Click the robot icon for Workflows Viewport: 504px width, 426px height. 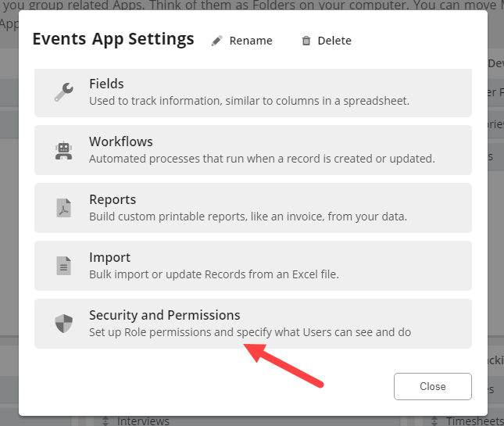[x=63, y=149]
